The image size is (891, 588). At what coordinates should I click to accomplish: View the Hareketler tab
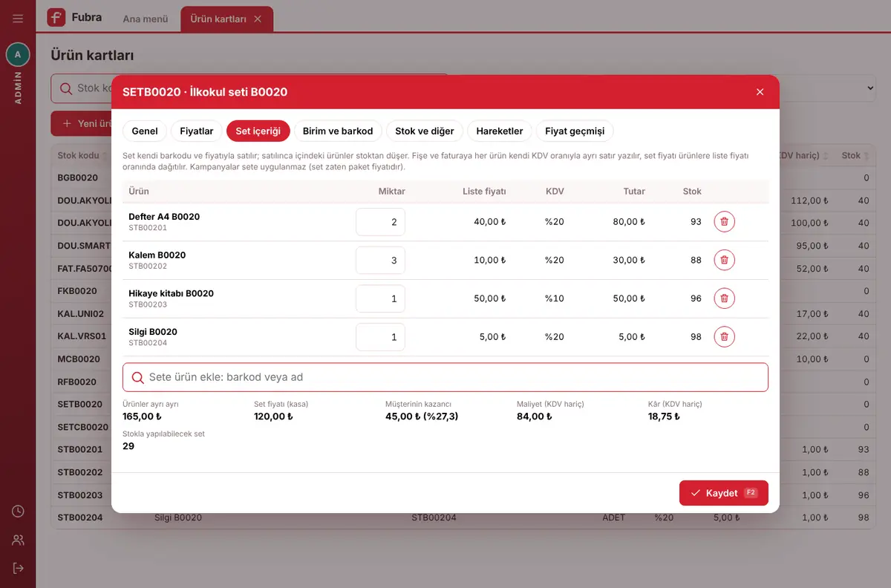tap(500, 131)
